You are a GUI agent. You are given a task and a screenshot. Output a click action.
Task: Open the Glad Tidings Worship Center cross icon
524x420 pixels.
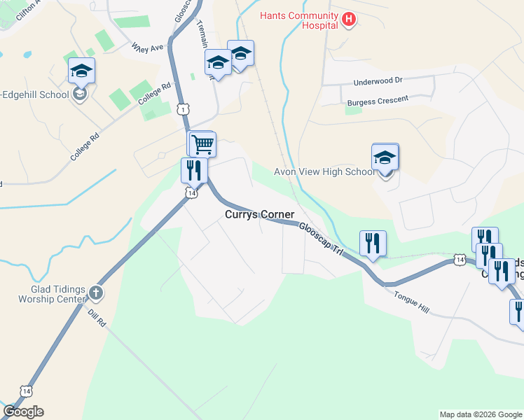(96, 293)
